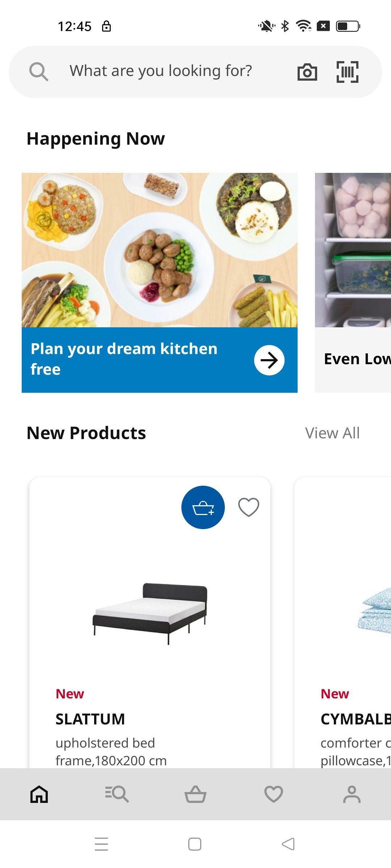Tap the Android recent apps menu button
Image resolution: width=391 pixels, height=868 pixels.
tap(101, 844)
